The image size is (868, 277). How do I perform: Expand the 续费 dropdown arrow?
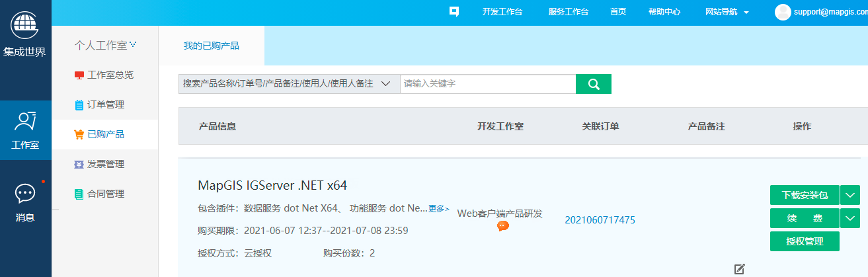(x=849, y=218)
